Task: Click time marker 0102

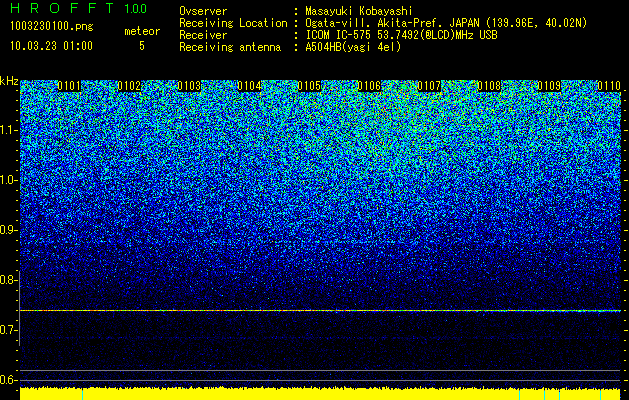Action: 129,86
